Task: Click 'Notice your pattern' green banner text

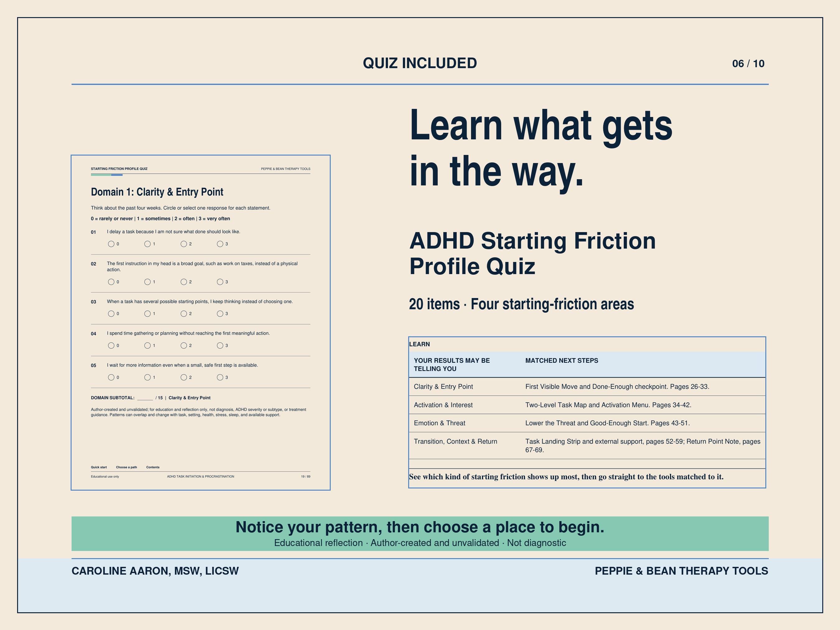Action: pyautogui.click(x=420, y=527)
